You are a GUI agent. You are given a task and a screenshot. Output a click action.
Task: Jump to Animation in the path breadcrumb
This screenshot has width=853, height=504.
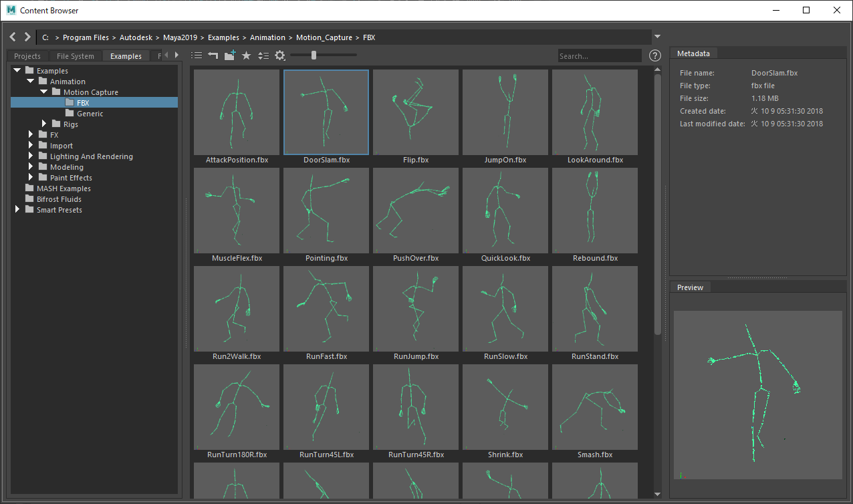coord(267,38)
